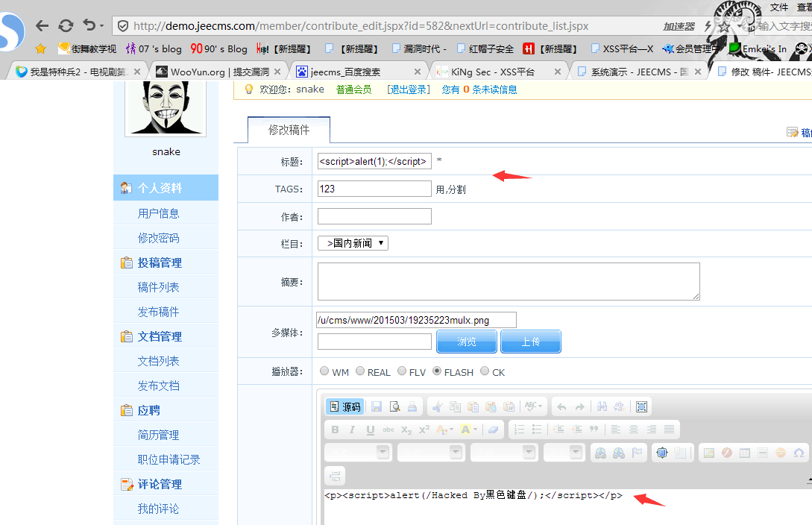The height and width of the screenshot is (525, 812).
Task: Click the Replace icon in editor
Action: point(620,407)
